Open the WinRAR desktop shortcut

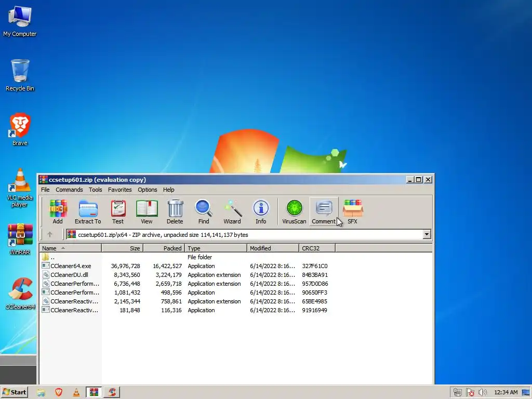[x=20, y=239]
